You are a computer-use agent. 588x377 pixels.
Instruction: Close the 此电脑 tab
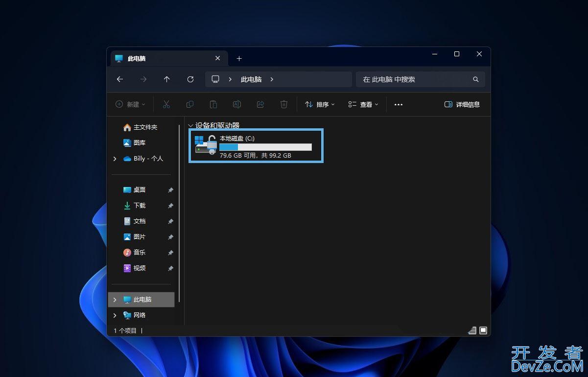click(218, 58)
